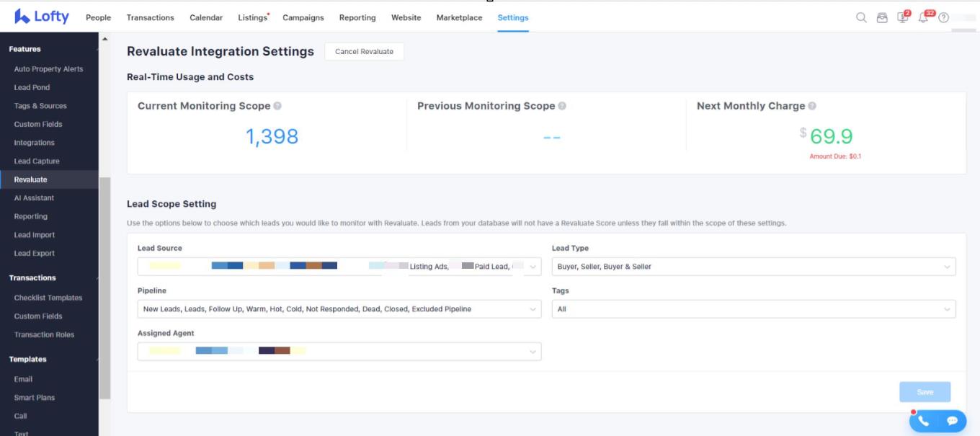Show Previous Monitoring Scope help tooltip

pos(562,106)
